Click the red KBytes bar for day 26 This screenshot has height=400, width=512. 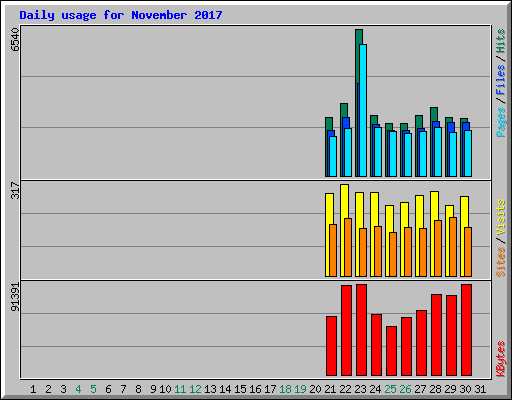(406, 347)
